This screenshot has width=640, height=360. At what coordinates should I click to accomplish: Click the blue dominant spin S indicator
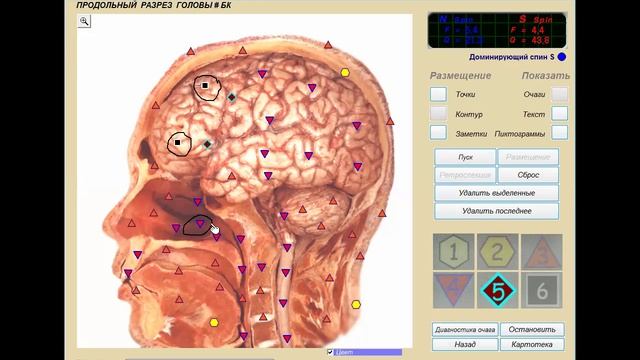click(562, 57)
